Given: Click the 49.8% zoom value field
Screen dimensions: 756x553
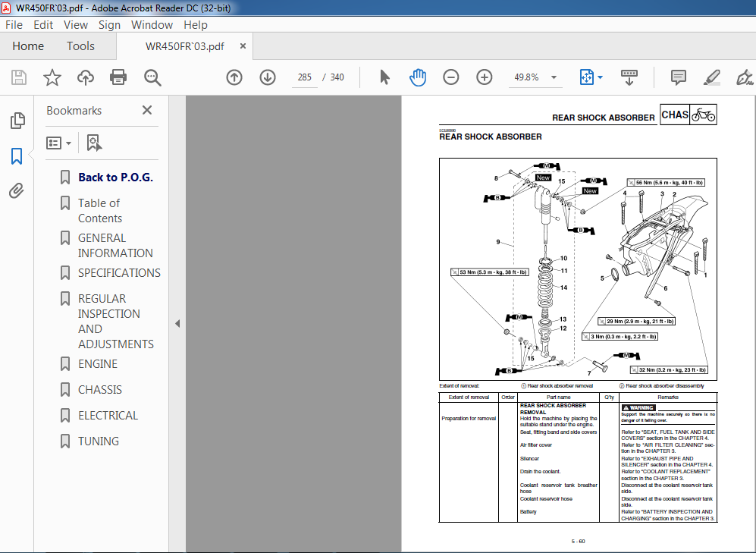Looking at the screenshot, I should 526,77.
